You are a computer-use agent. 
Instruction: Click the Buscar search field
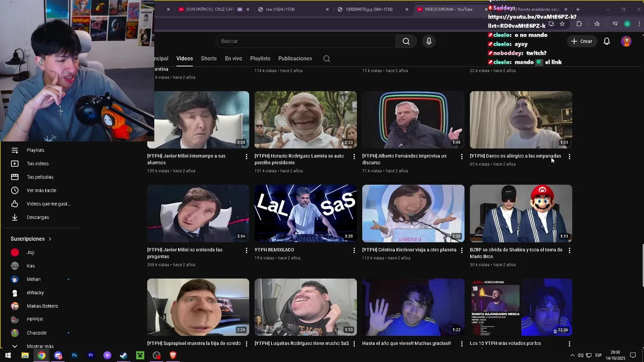tap(306, 41)
